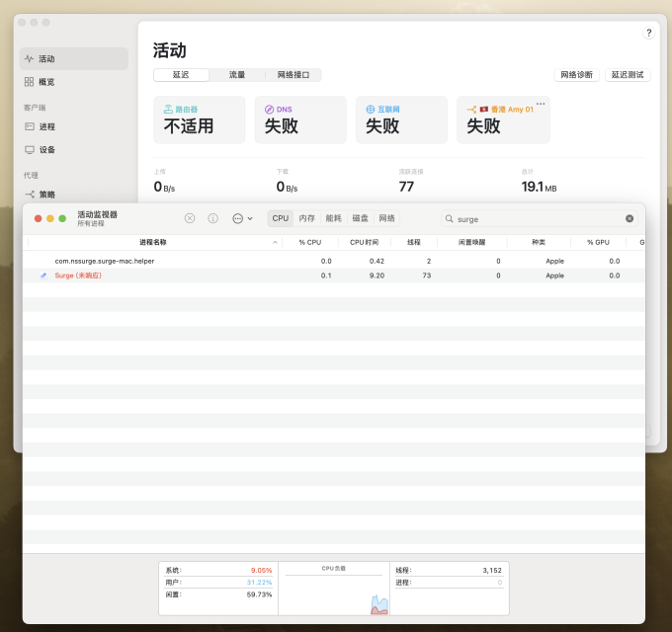The height and width of the screenshot is (632, 672).
Task: Select the Surge (未响应) process row
Action: [334, 276]
